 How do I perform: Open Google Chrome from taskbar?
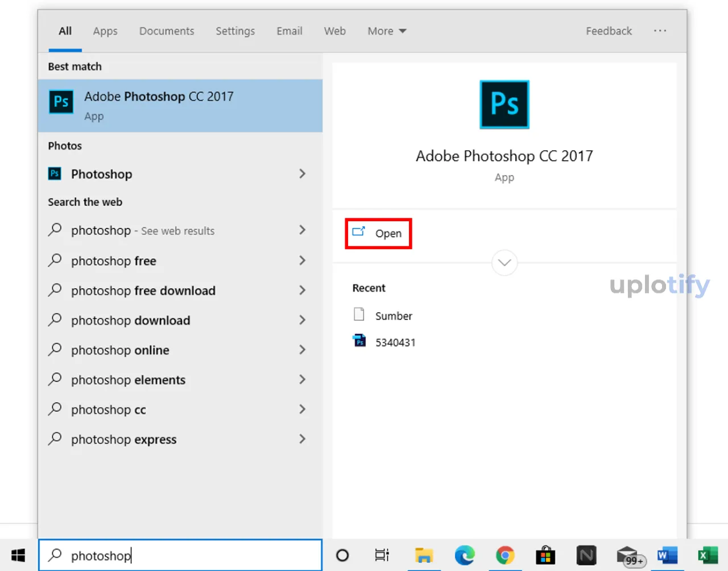click(505, 555)
